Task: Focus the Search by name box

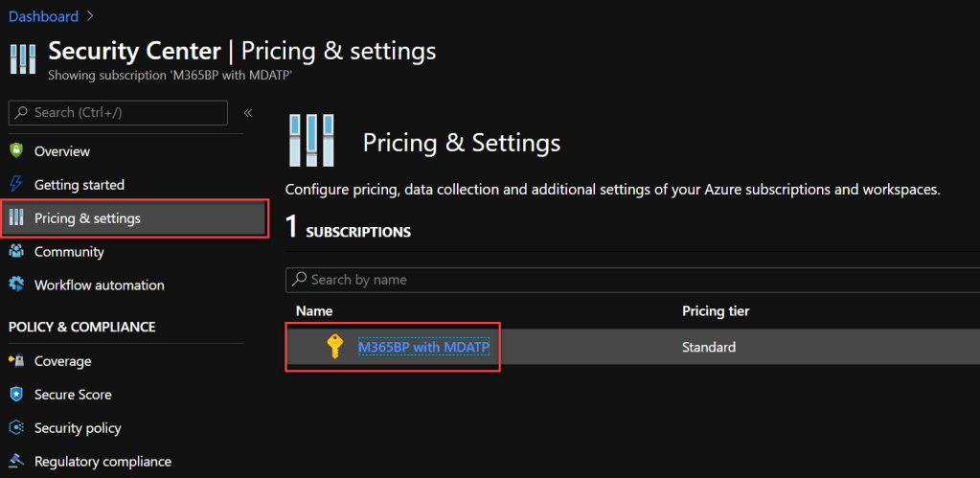Action: click(x=632, y=280)
